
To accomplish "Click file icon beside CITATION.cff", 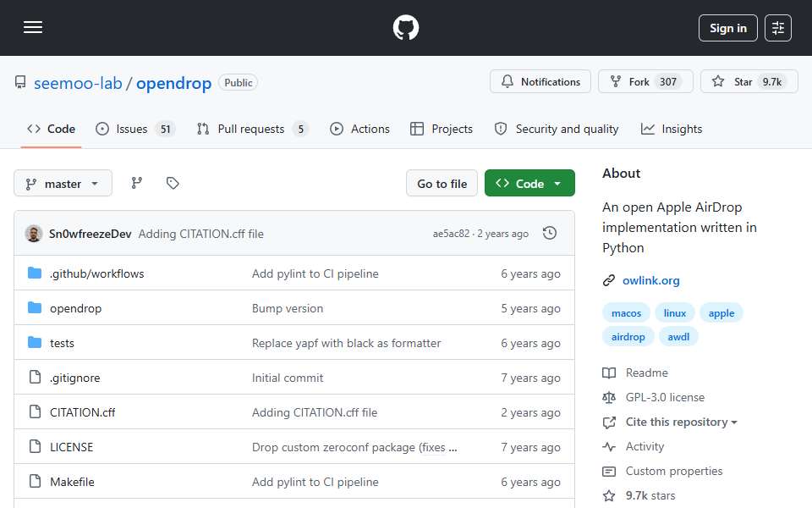I will click(x=35, y=411).
